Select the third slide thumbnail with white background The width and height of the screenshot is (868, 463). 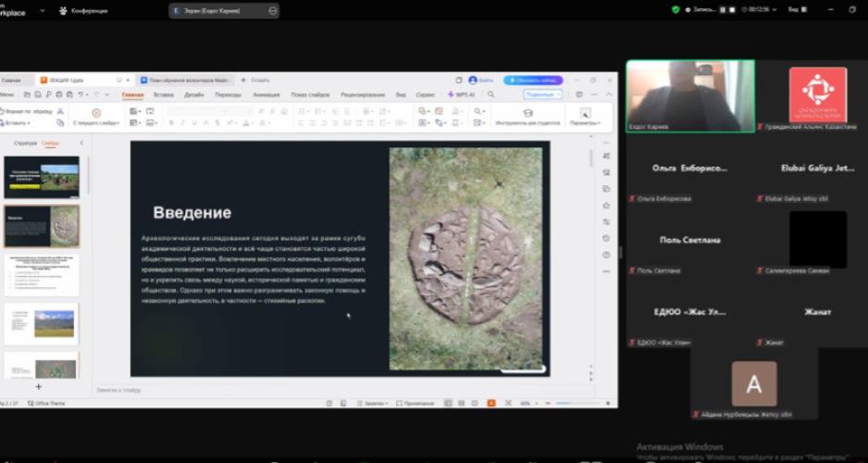coord(42,275)
